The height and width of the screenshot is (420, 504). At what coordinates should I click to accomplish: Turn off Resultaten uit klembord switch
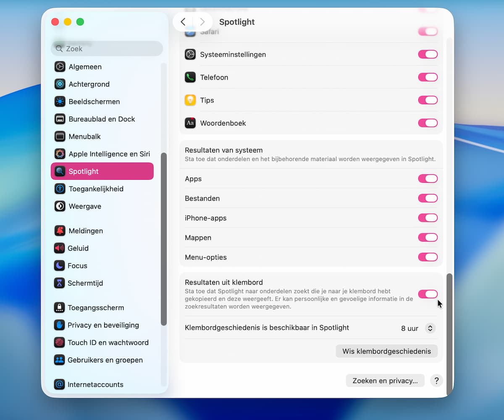(428, 294)
